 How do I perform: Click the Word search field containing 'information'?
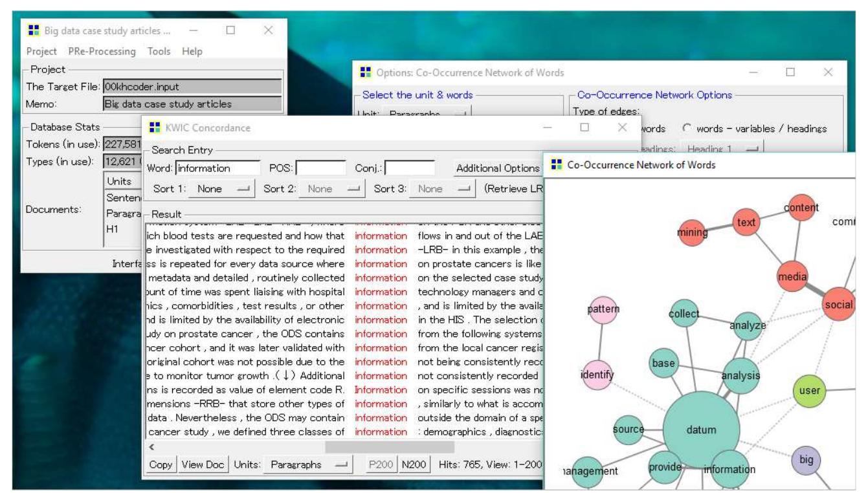tap(217, 168)
